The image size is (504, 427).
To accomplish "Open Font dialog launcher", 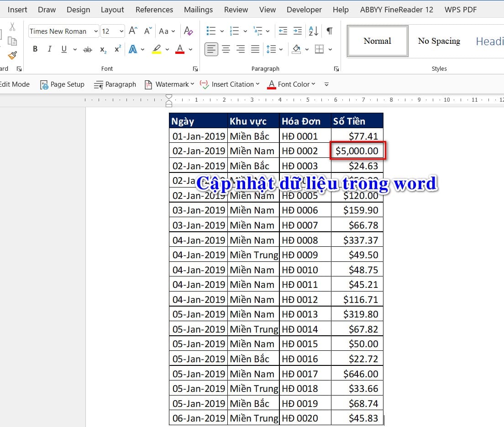I will click(195, 69).
